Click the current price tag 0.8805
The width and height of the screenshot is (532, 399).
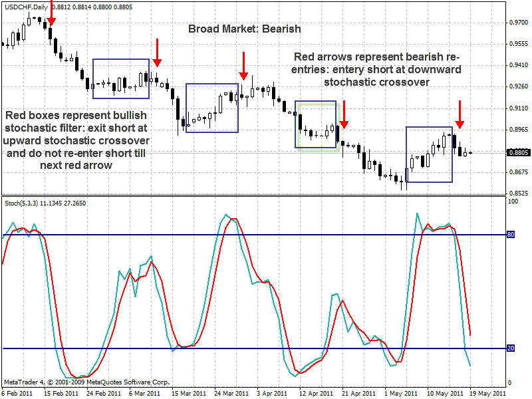click(x=517, y=153)
